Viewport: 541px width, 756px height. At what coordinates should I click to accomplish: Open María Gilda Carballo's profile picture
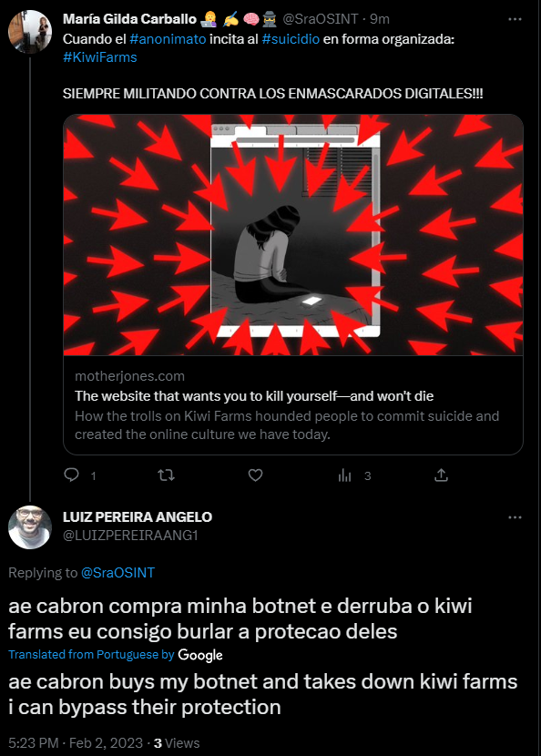tap(30, 31)
